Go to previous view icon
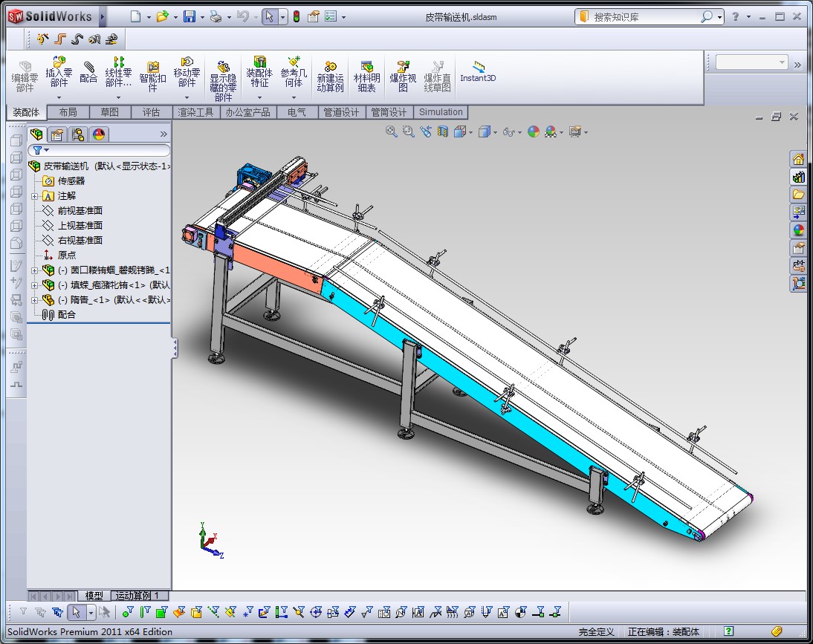 426,131
